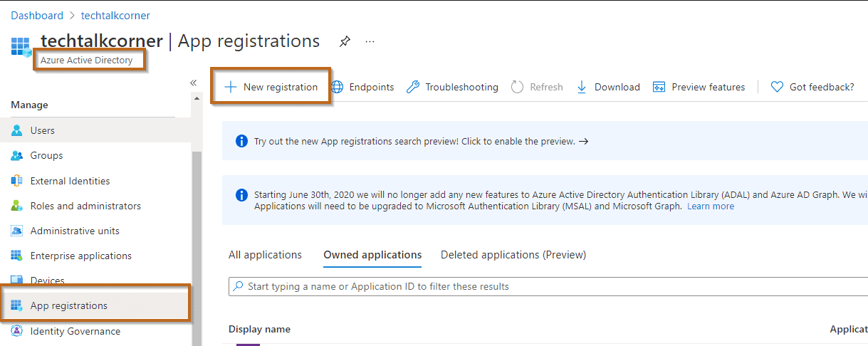The image size is (868, 346).
Task: Click the External Identities icon
Action: (x=17, y=181)
